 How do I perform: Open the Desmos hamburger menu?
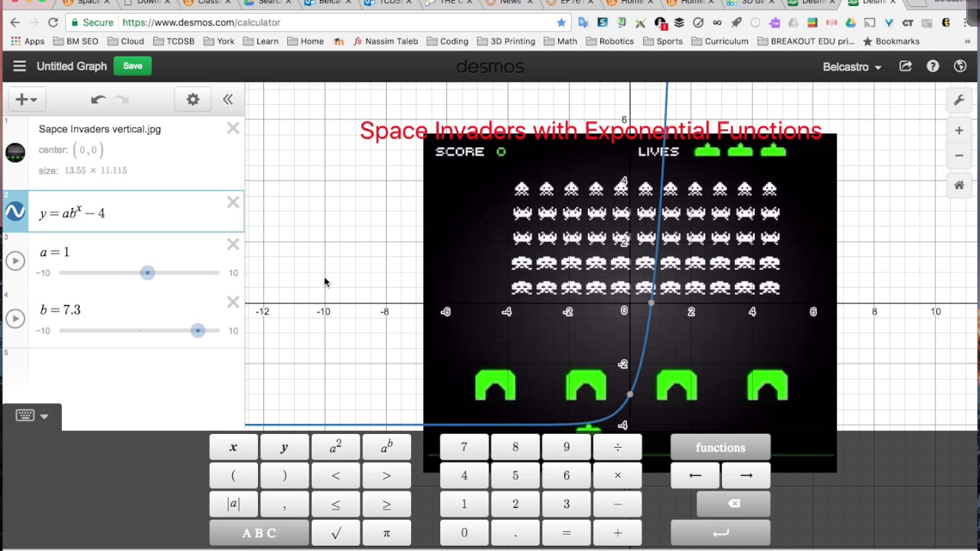coord(19,67)
